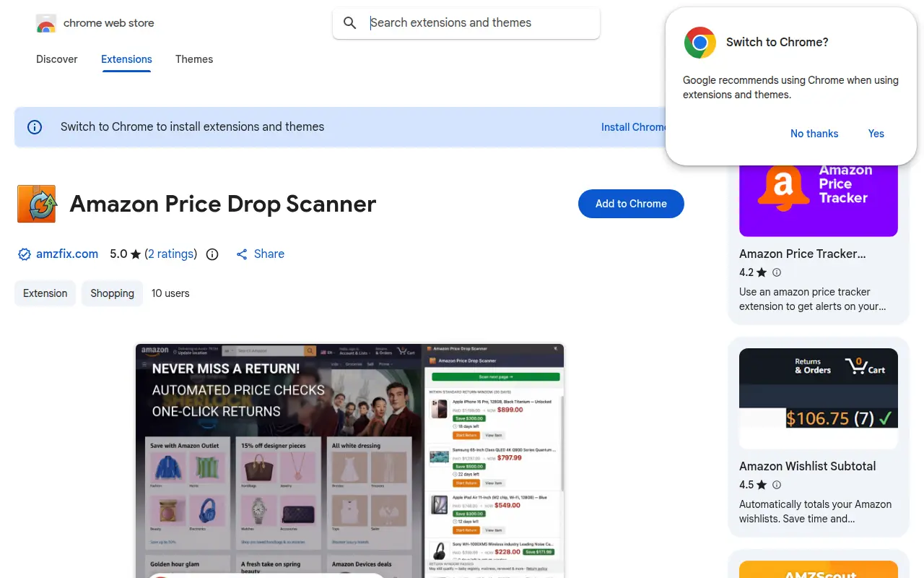Viewport: 924px width, 578px height.
Task: Click info icon next to 4.5 rating
Action: 777,485
